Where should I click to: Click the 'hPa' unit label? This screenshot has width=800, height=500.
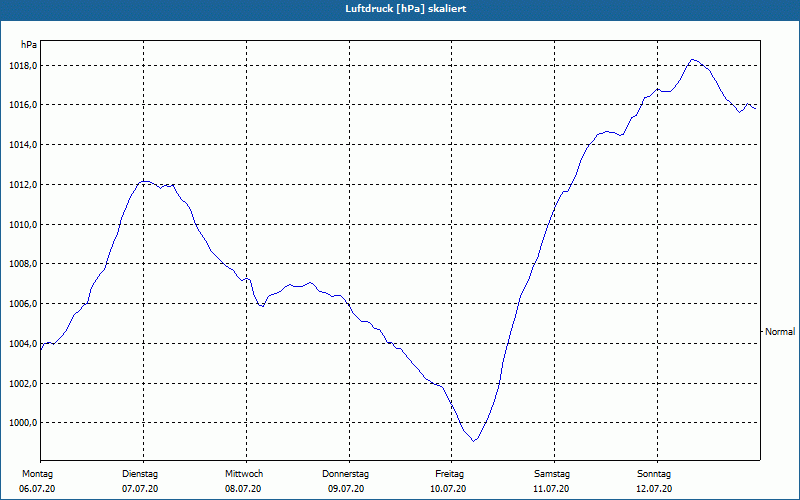pos(29,45)
